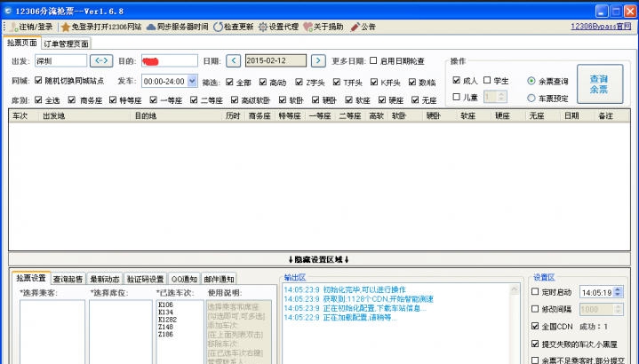Click the 选择乘客 list box

tap(52, 332)
